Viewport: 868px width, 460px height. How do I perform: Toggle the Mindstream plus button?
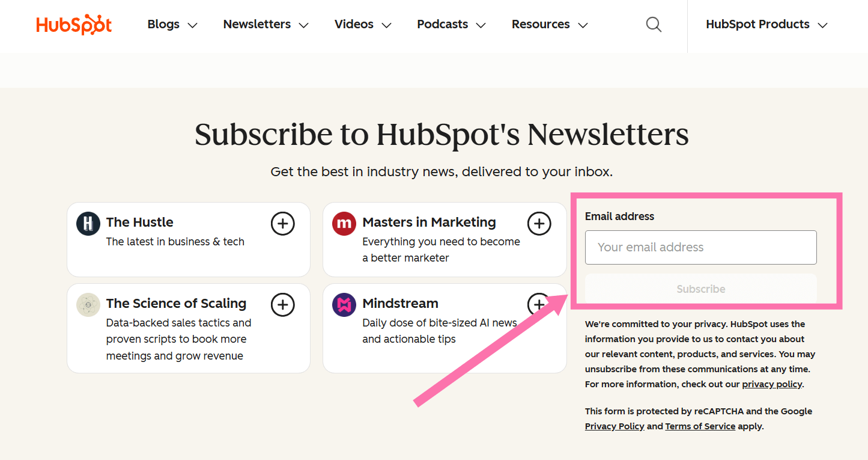point(536,302)
